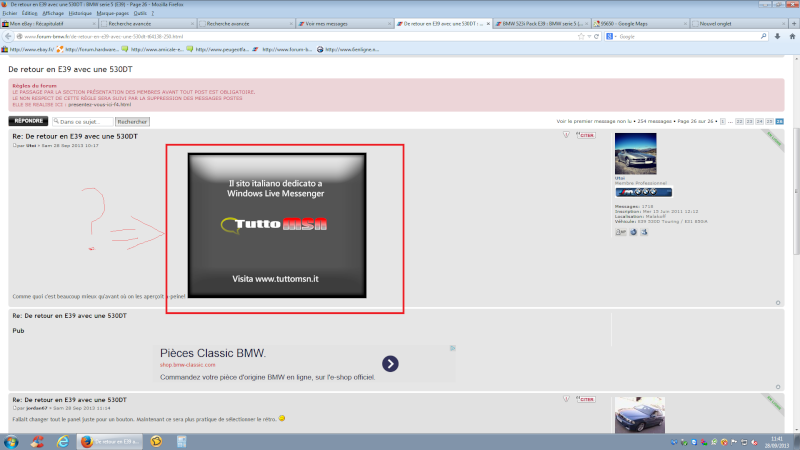
Task: Open the Historique menu
Action: [80, 13]
